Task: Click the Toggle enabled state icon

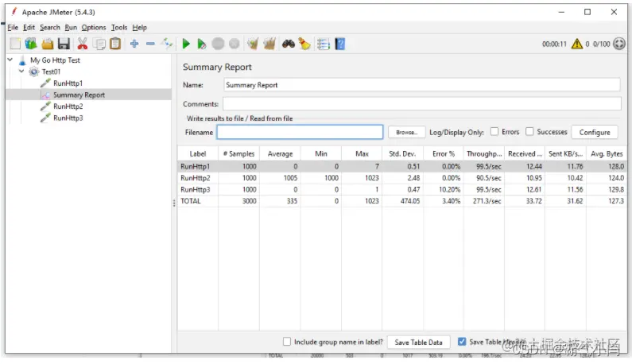Action: [167, 44]
